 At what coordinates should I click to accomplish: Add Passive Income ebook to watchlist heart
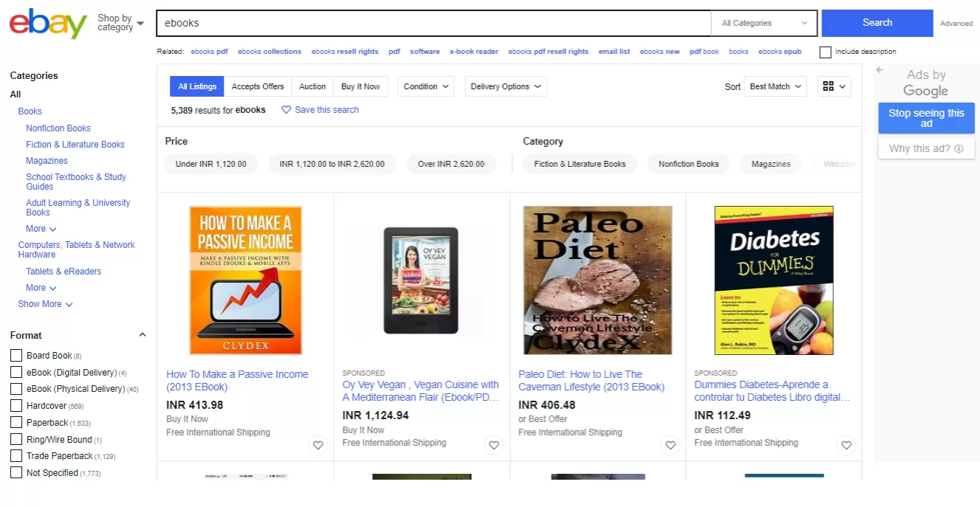tap(318, 445)
